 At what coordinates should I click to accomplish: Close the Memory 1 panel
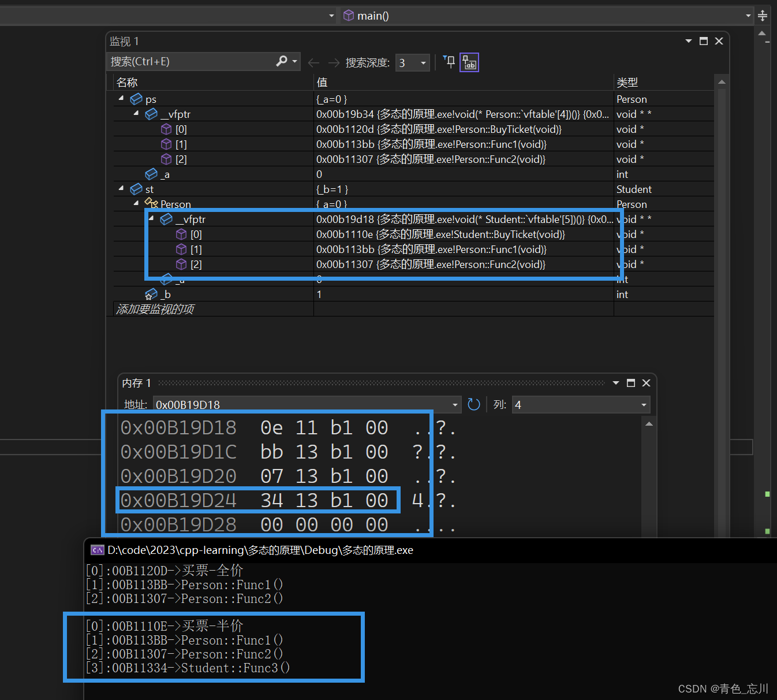[x=647, y=383]
